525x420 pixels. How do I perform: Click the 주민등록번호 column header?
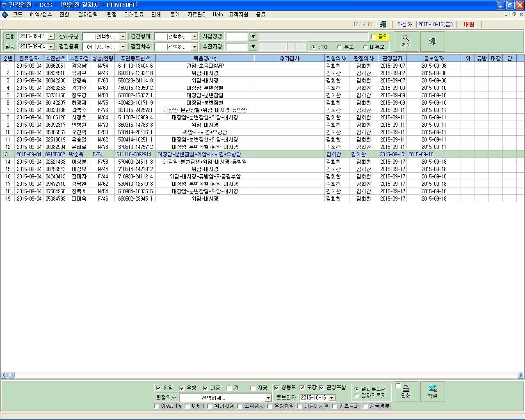(x=135, y=58)
